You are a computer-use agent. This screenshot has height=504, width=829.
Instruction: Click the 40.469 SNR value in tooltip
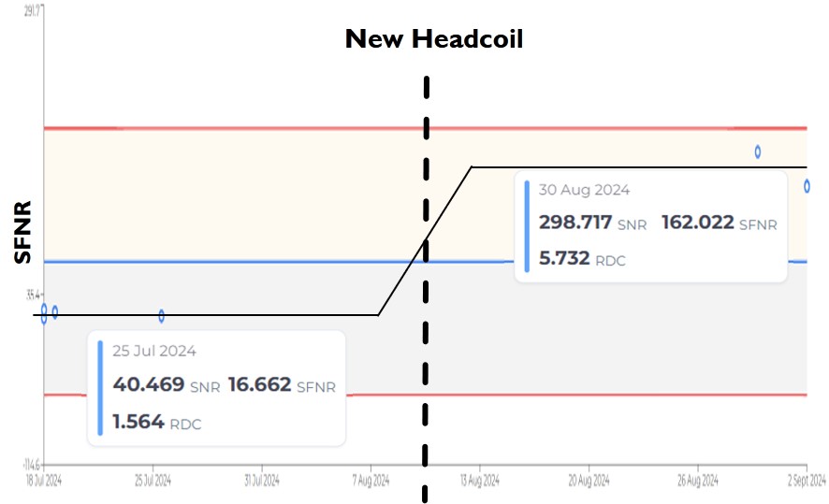click(x=149, y=384)
